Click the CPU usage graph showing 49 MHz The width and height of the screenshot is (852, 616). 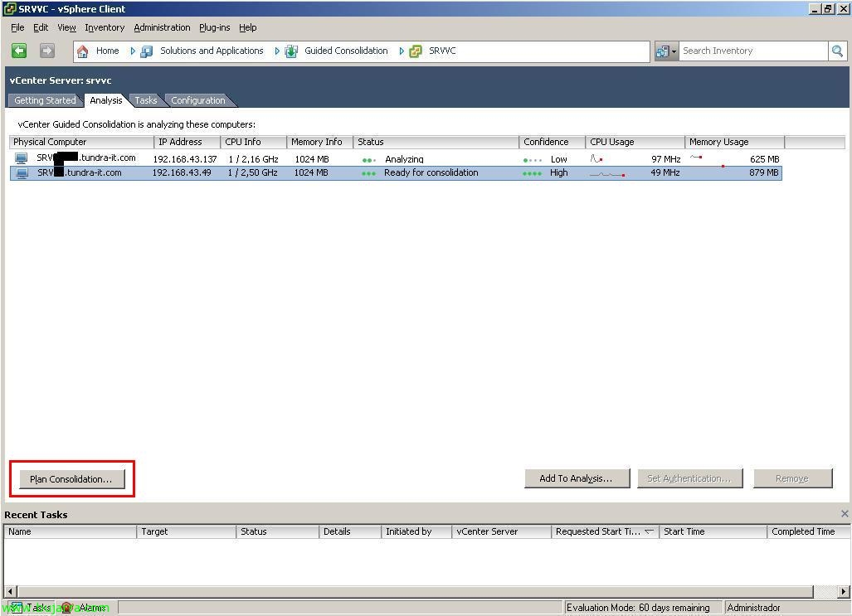[607, 174]
